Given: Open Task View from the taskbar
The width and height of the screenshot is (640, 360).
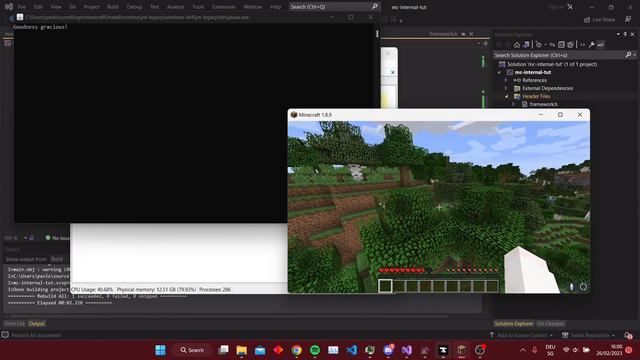Looking at the screenshot, I should (x=223, y=350).
